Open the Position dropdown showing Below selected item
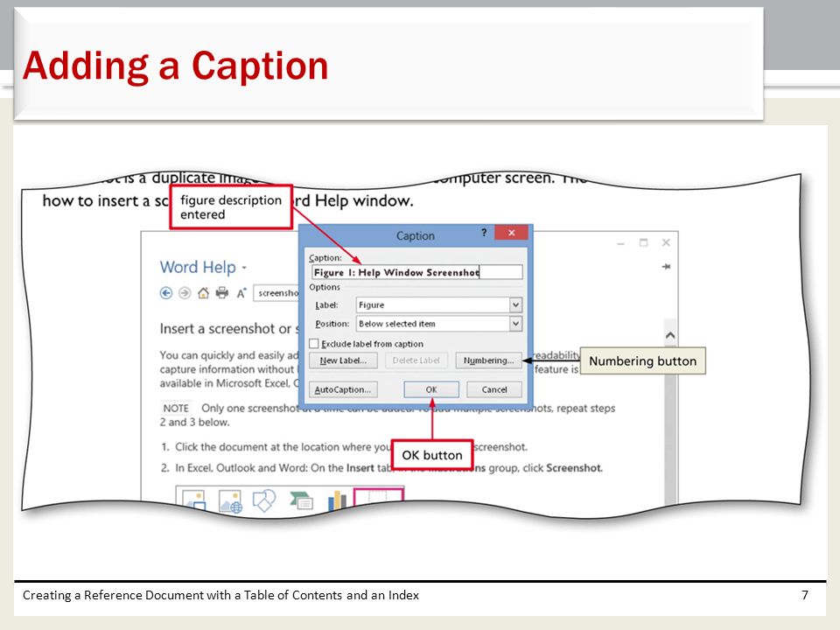840x630 pixels. click(x=514, y=324)
